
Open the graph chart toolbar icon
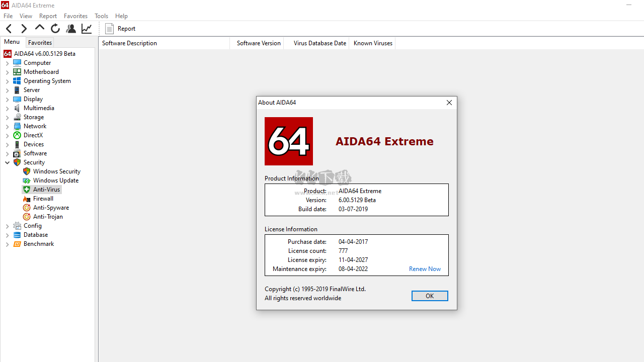pos(87,29)
